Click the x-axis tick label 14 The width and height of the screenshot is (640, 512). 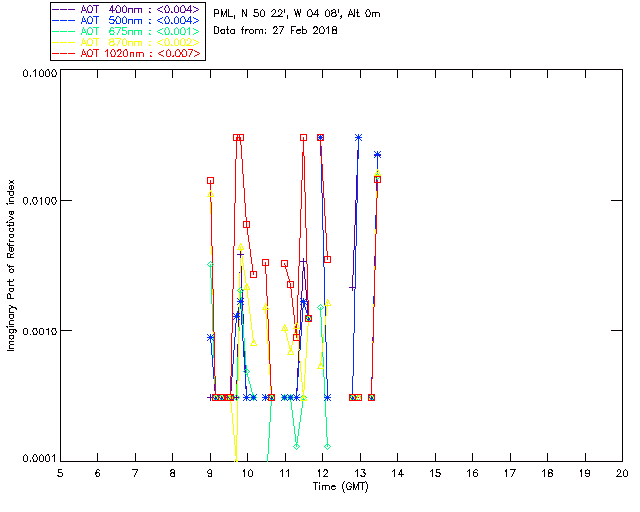coord(398,473)
